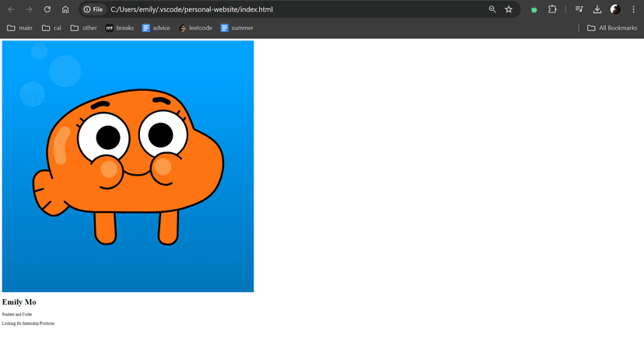644x355 pixels.
Task: Reload the current page
Action: 47,9
